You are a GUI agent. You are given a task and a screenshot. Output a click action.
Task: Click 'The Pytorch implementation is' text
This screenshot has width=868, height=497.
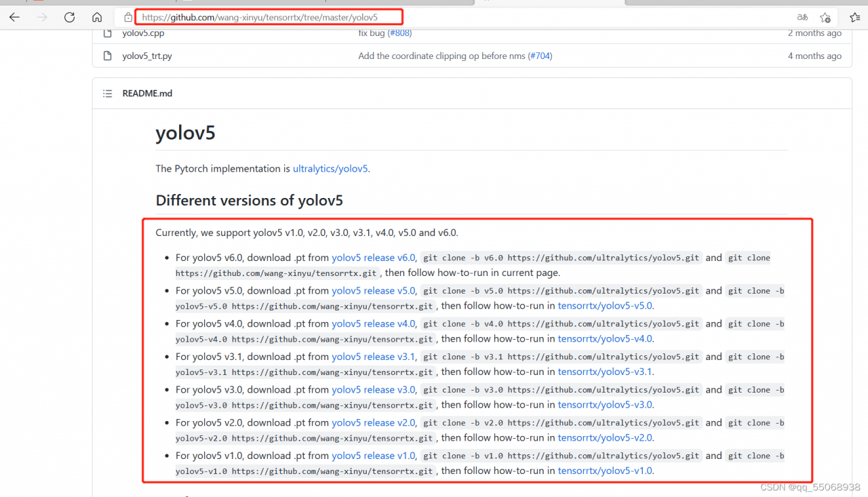[223, 168]
